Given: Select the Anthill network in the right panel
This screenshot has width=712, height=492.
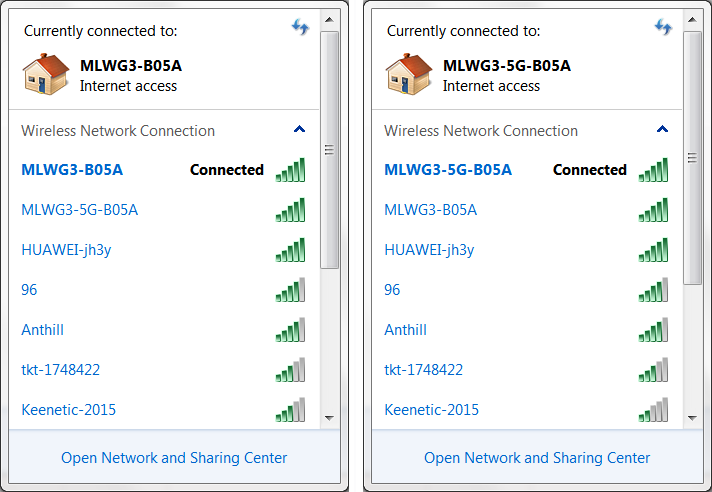Looking at the screenshot, I should [406, 330].
